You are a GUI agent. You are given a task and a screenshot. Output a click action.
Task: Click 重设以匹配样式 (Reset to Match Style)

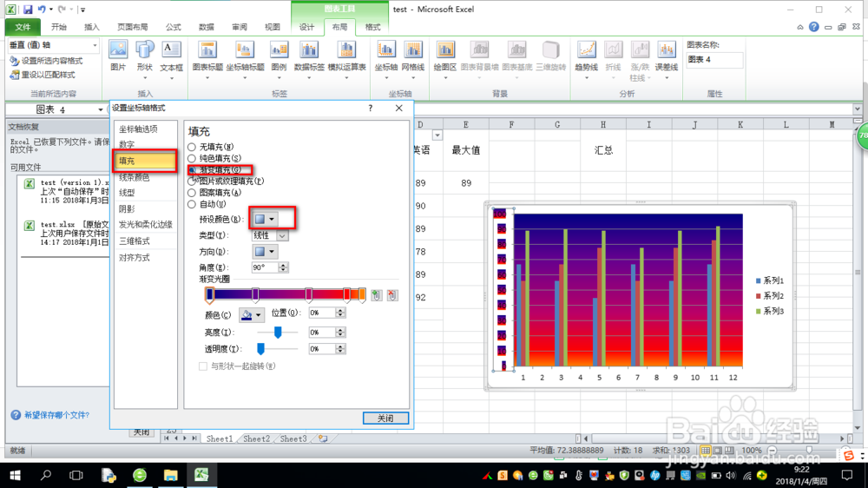click(x=43, y=75)
